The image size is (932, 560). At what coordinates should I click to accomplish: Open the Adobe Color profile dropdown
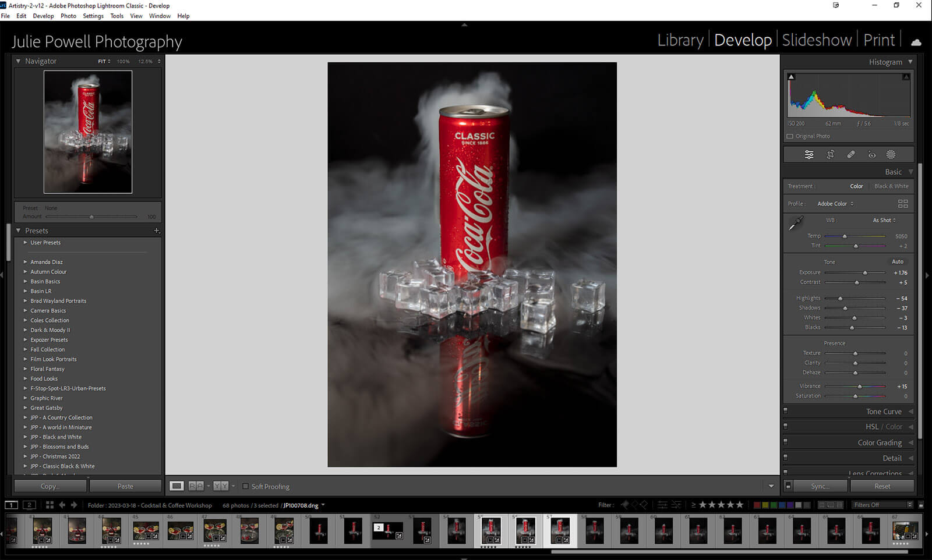click(x=835, y=204)
